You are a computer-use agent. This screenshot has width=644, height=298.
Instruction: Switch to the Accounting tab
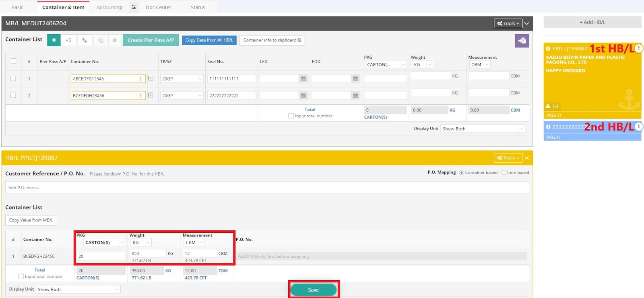point(109,7)
